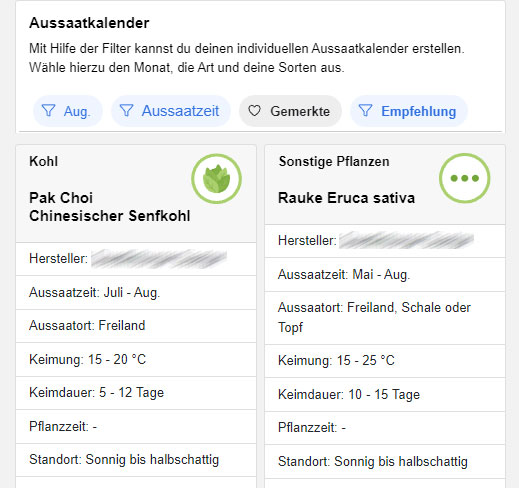Open the Aussaatzeit filter options

pyautogui.click(x=171, y=111)
